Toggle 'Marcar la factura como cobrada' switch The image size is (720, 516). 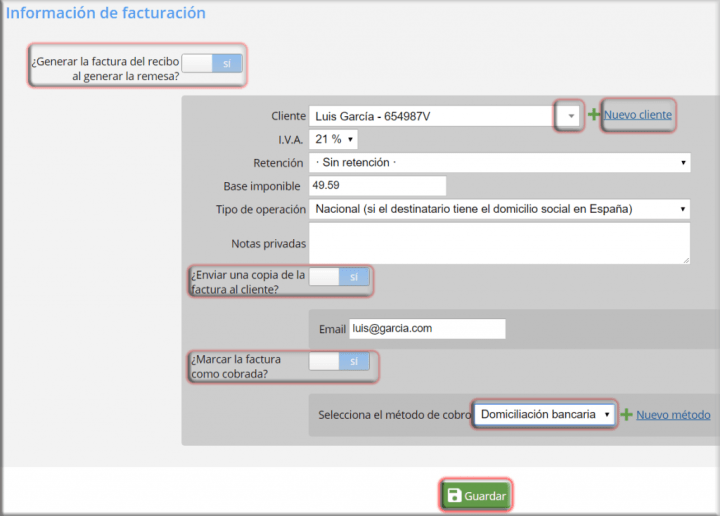(339, 361)
